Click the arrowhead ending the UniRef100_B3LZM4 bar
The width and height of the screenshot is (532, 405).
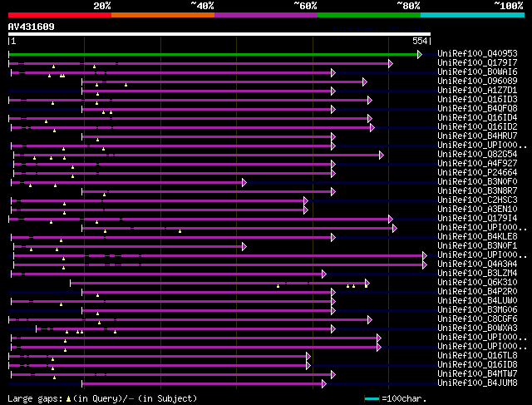click(324, 274)
